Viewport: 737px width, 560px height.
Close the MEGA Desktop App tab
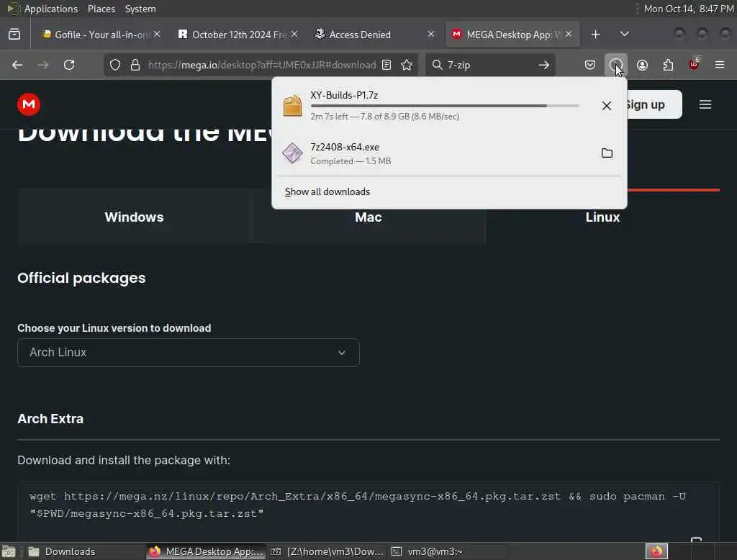(x=569, y=35)
